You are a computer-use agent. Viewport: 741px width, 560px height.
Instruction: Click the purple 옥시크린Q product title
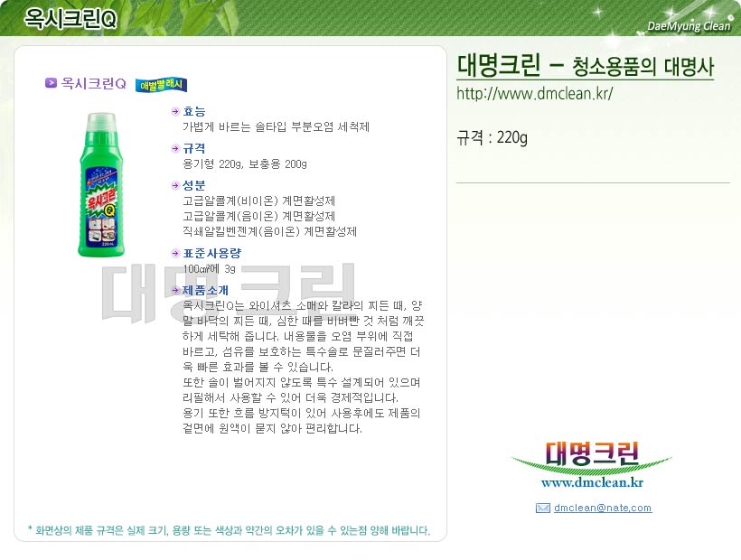(94, 84)
